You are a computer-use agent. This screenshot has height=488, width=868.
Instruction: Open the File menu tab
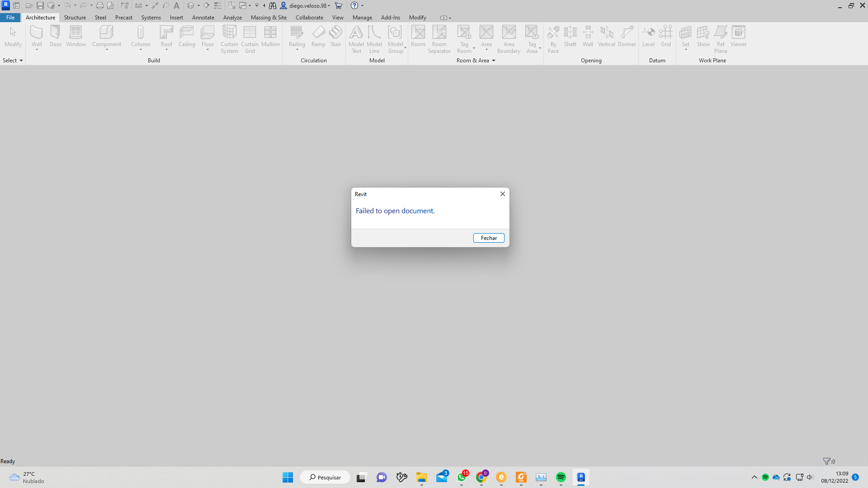click(10, 18)
